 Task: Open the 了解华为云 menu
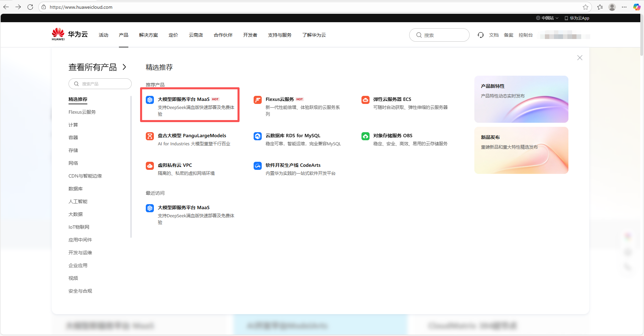(314, 35)
